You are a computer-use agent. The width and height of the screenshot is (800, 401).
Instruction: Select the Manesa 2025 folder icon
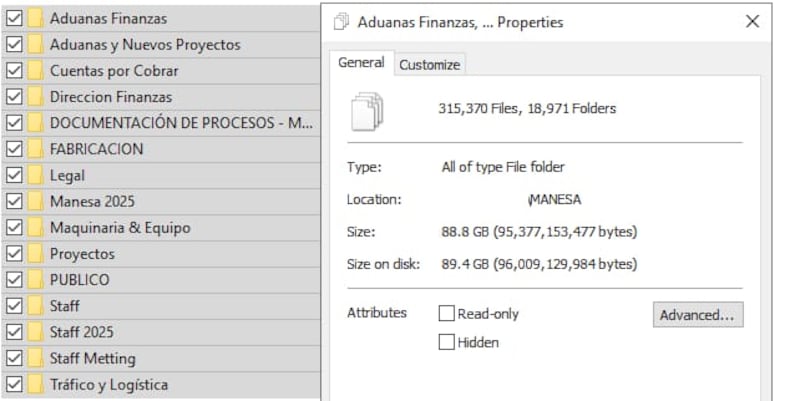35,202
